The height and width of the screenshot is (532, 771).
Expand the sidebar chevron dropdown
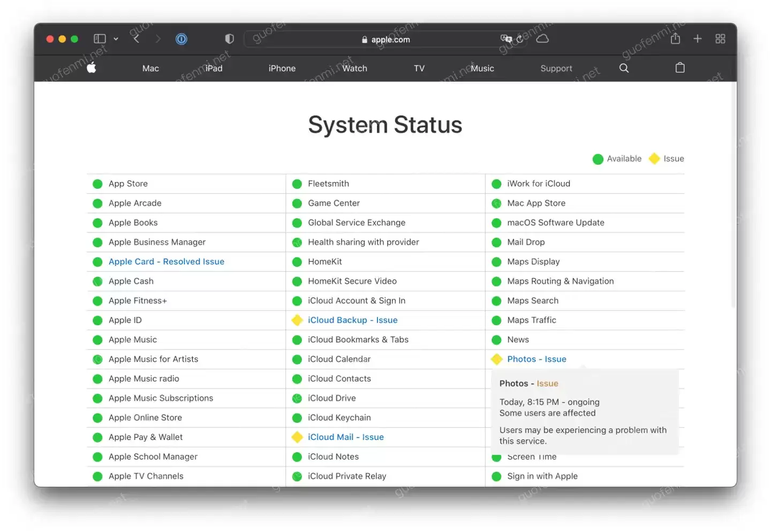pyautogui.click(x=117, y=39)
